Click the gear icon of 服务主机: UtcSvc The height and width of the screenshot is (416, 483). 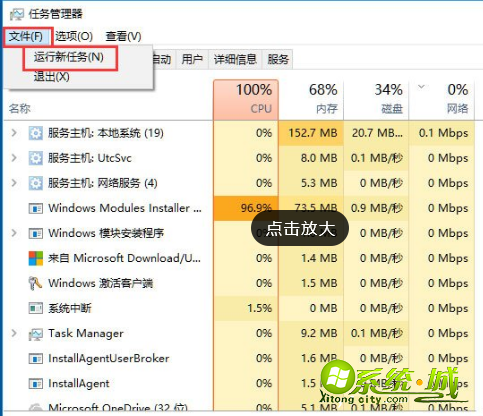coord(35,158)
